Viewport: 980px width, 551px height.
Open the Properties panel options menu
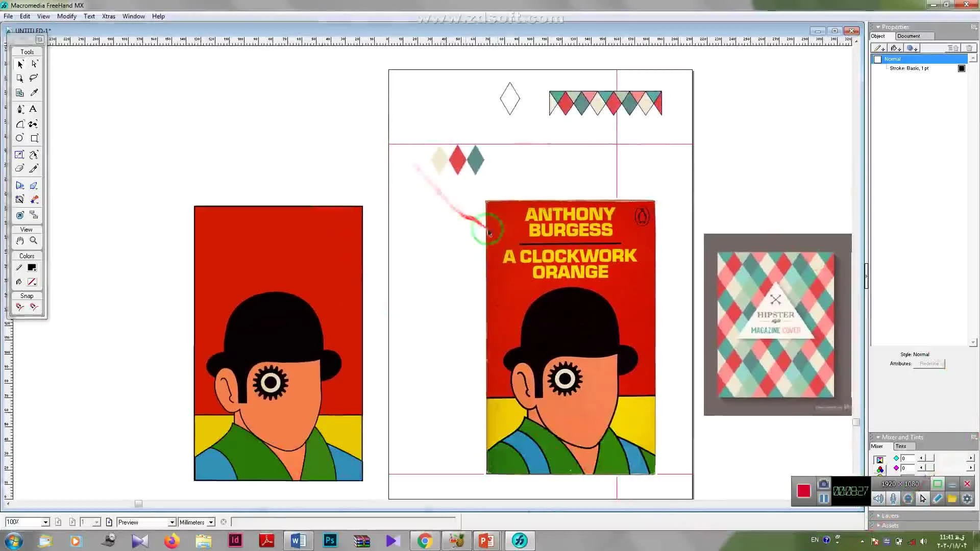(974, 27)
